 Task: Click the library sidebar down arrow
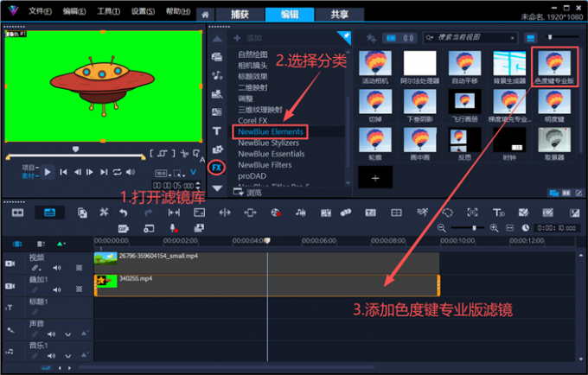(217, 188)
